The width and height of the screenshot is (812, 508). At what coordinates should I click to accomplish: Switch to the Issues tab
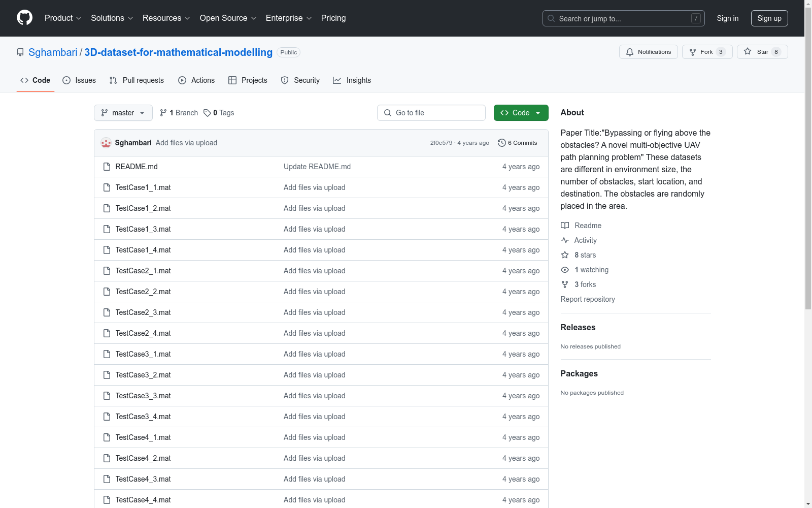79,80
